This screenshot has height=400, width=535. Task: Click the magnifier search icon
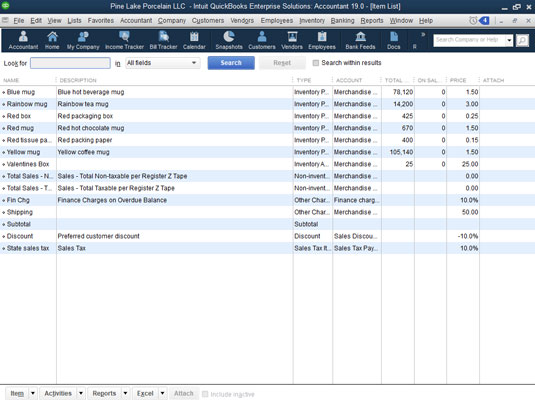522,40
